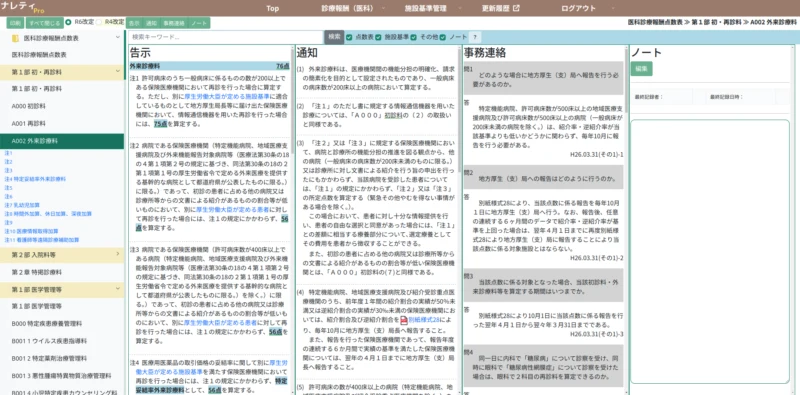800x395 pixels.
Task: Select A002 外来診療料 in sidebar
Action: [x=62, y=141]
